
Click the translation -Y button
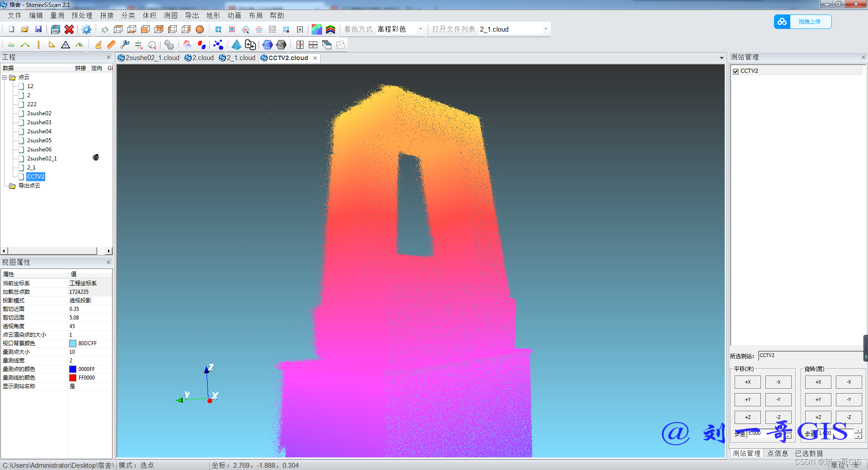pyautogui.click(x=778, y=399)
